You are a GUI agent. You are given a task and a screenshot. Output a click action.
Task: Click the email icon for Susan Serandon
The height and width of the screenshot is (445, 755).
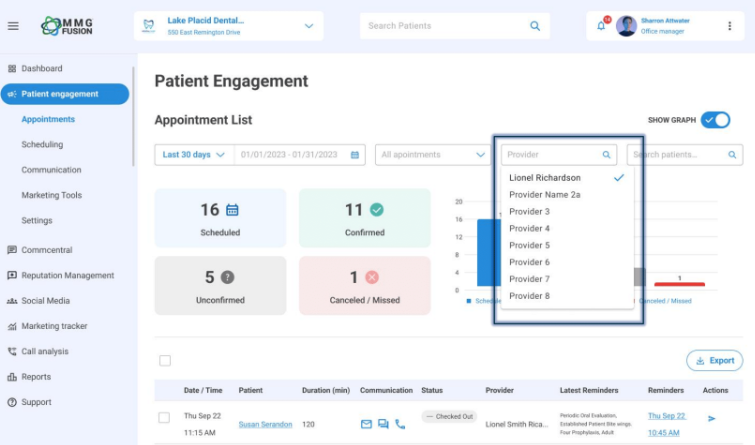click(x=366, y=424)
